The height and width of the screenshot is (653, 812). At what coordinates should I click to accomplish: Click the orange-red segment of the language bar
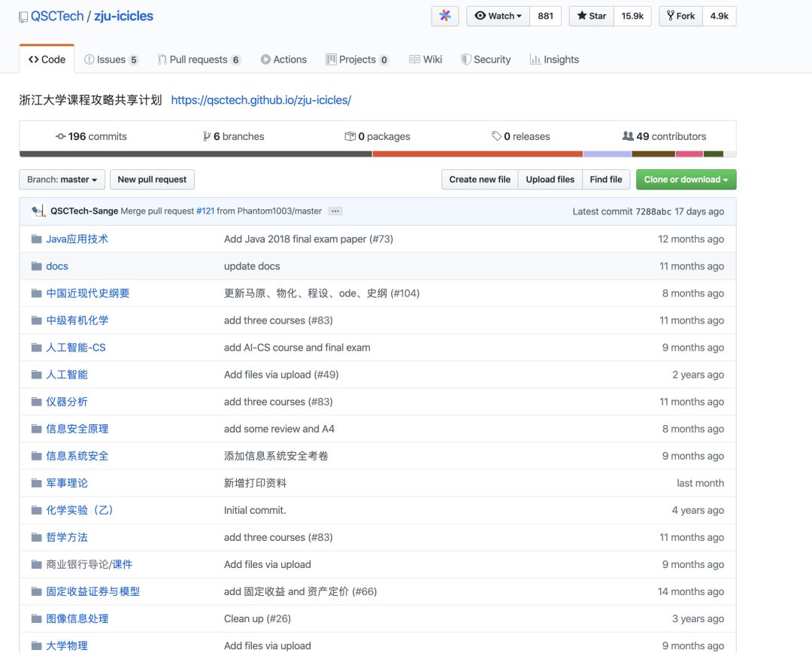[x=477, y=154]
